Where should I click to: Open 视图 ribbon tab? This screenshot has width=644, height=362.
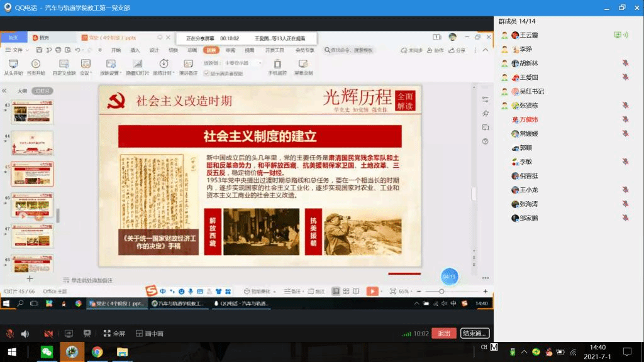pyautogui.click(x=249, y=50)
